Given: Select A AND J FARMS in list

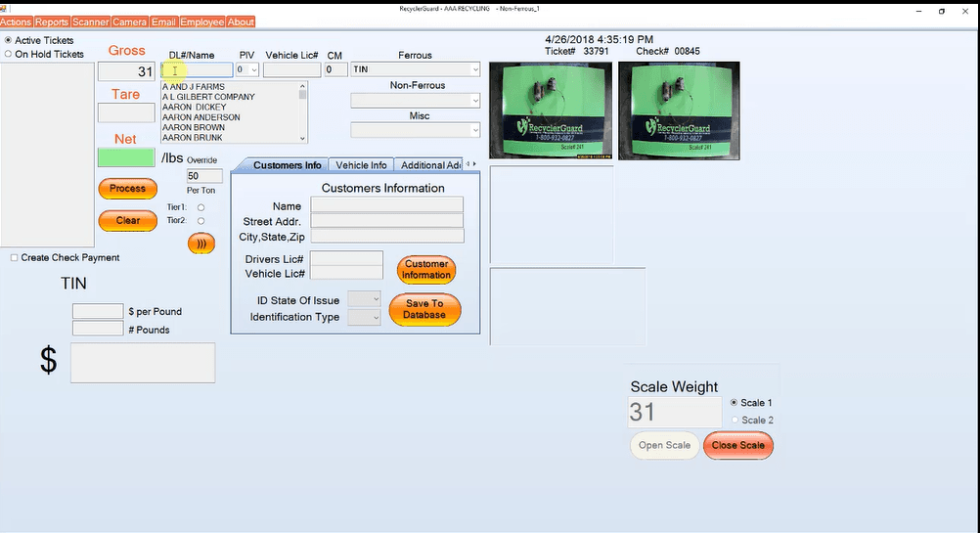Looking at the screenshot, I should tap(193, 87).
